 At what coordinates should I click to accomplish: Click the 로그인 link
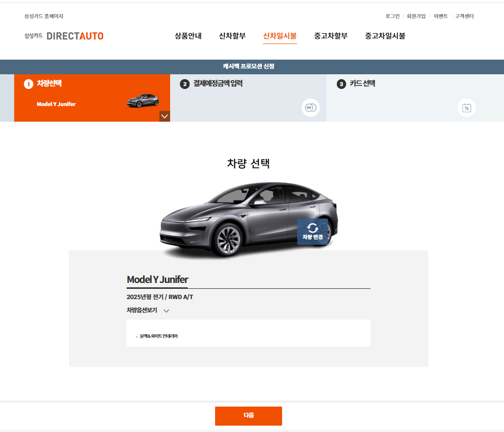(393, 16)
